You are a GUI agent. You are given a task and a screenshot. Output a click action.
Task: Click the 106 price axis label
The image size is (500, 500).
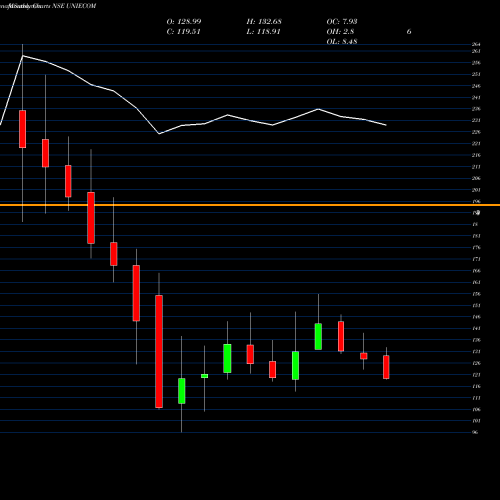pos(476,409)
